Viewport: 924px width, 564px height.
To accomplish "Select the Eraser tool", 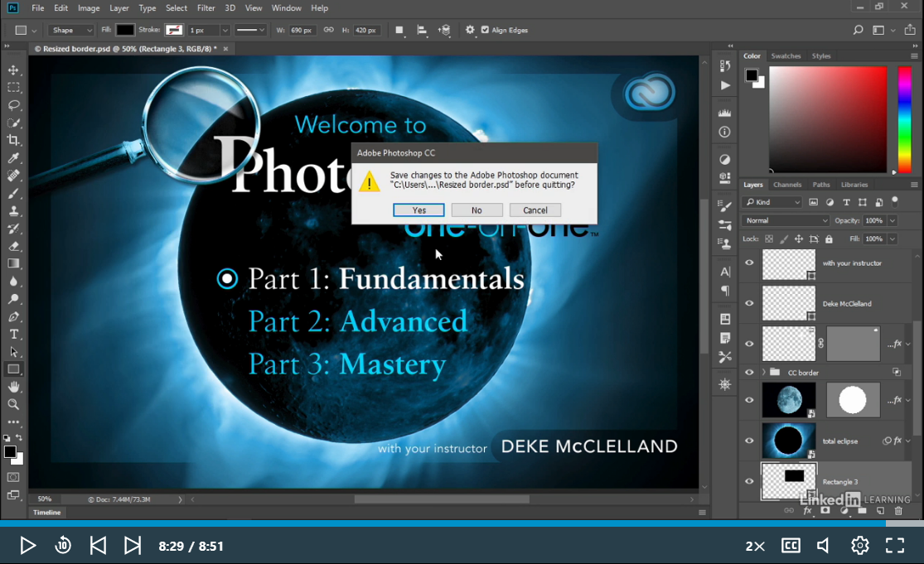I will pos(13,246).
